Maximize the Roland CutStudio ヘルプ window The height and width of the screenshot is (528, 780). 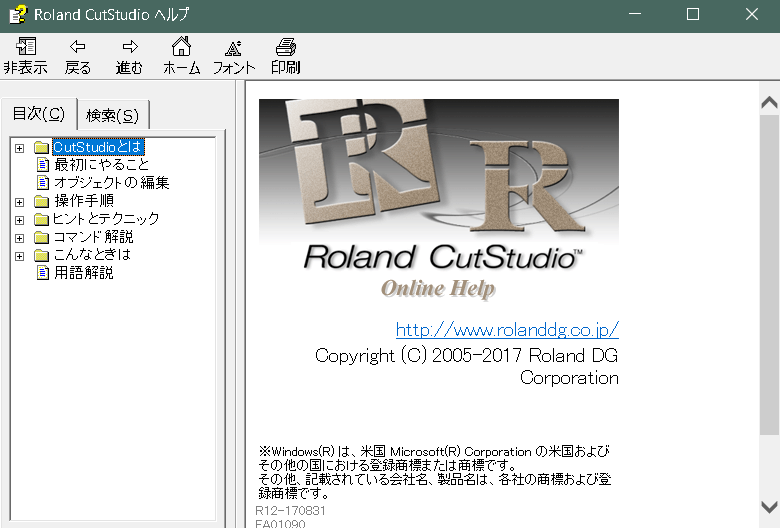click(x=693, y=14)
